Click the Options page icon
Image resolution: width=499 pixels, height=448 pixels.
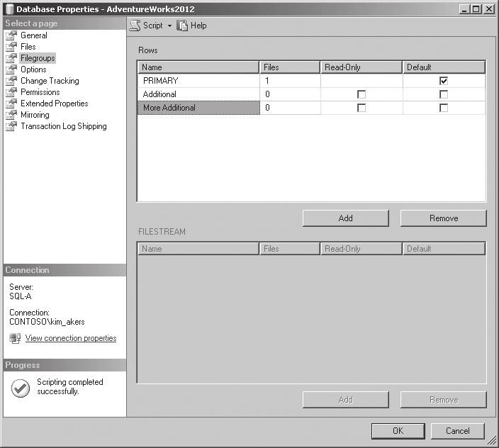click(11, 69)
